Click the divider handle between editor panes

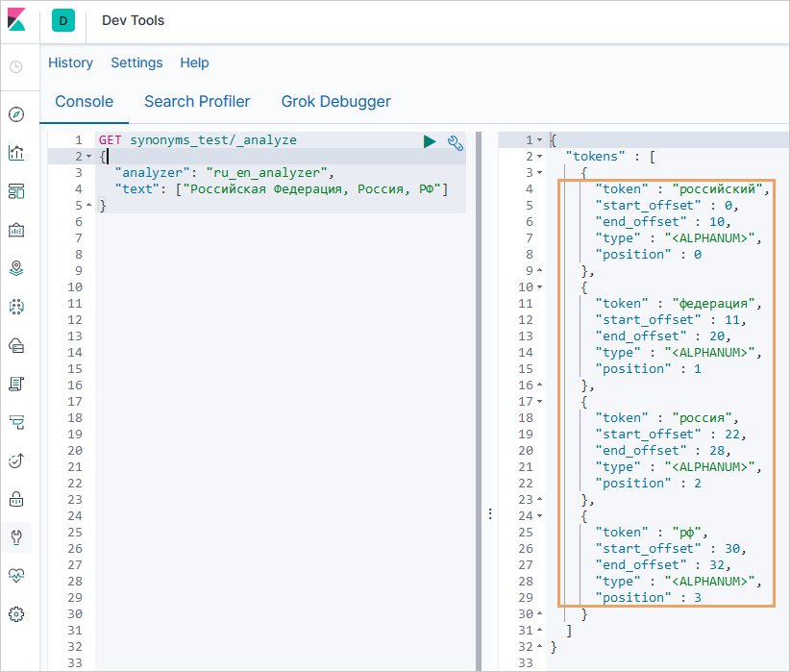[x=489, y=514]
